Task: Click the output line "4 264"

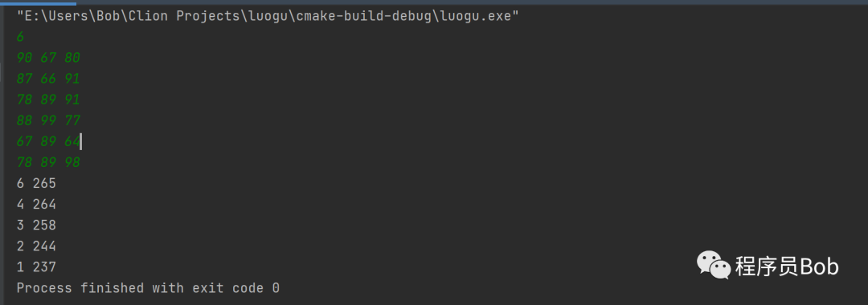Action: 36,205
